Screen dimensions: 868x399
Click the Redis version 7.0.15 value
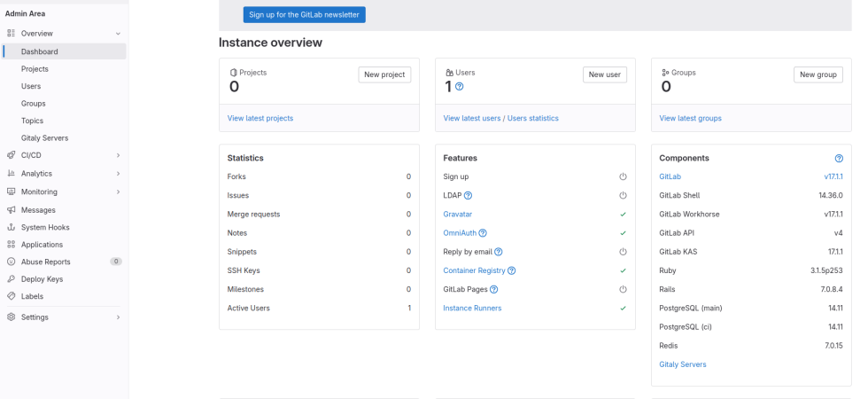click(833, 345)
